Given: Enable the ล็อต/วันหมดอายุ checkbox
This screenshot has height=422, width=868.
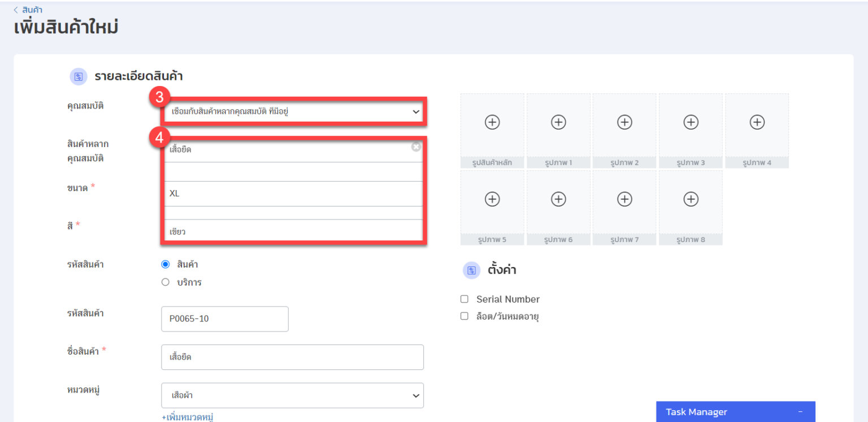Looking at the screenshot, I should 465,316.
